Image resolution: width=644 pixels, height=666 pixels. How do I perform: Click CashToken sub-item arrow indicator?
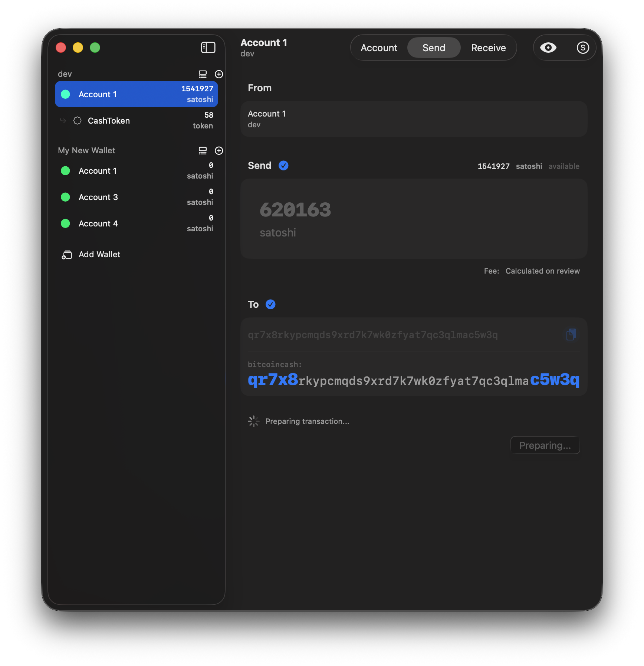[63, 121]
